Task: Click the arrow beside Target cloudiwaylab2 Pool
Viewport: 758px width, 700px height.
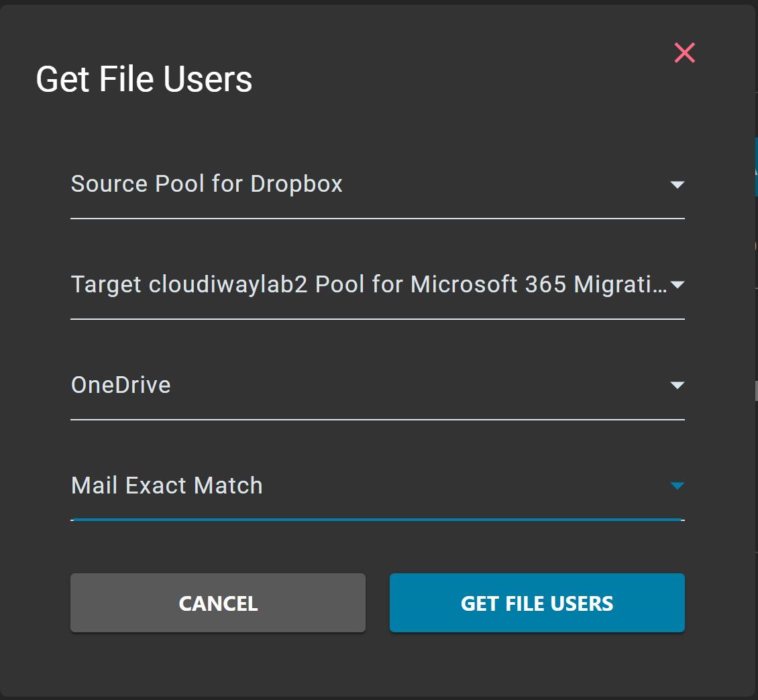Action: click(x=678, y=285)
